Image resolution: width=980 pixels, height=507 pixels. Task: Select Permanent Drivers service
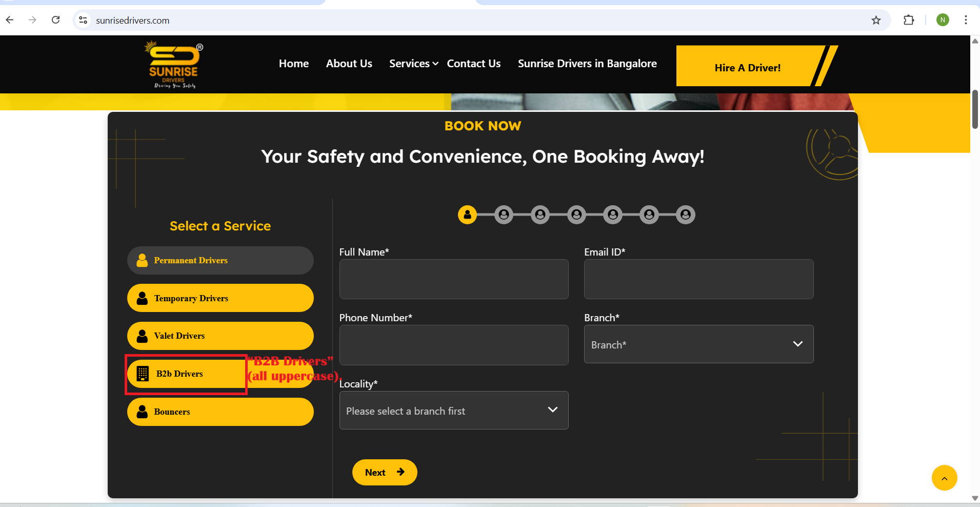point(220,261)
